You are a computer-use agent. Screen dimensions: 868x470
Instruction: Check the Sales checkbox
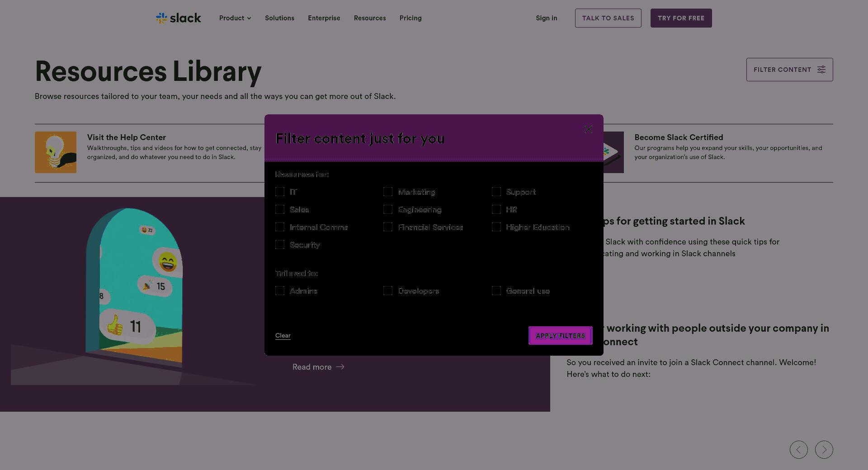point(280,209)
